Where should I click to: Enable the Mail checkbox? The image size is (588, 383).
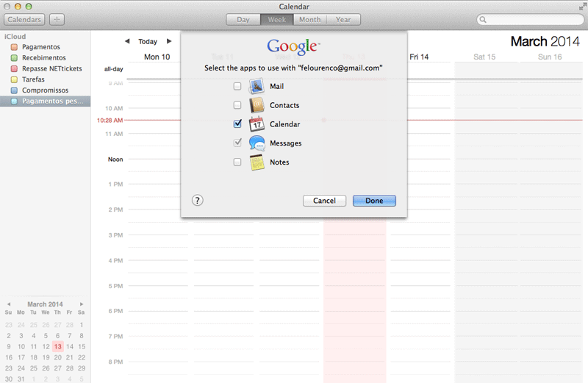coord(237,86)
